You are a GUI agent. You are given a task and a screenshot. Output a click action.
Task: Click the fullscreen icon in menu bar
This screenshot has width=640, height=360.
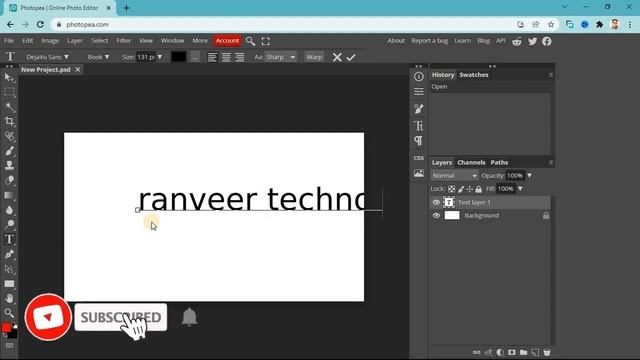point(266,41)
